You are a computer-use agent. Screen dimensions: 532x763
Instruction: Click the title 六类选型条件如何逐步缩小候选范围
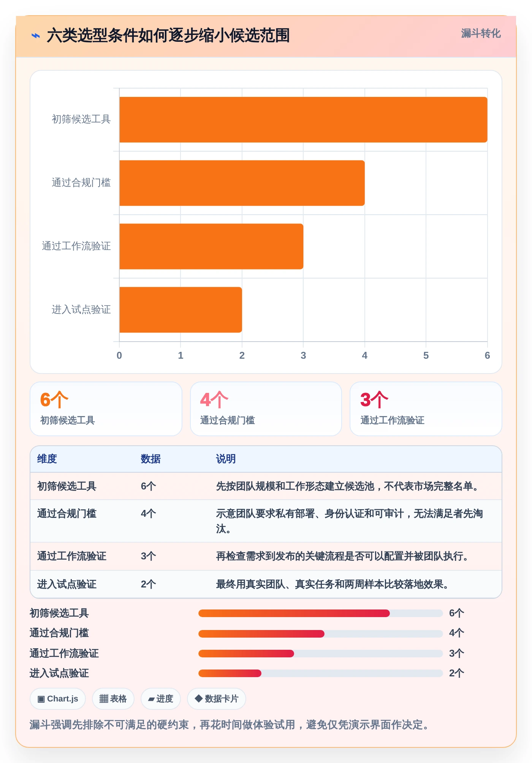pos(168,36)
